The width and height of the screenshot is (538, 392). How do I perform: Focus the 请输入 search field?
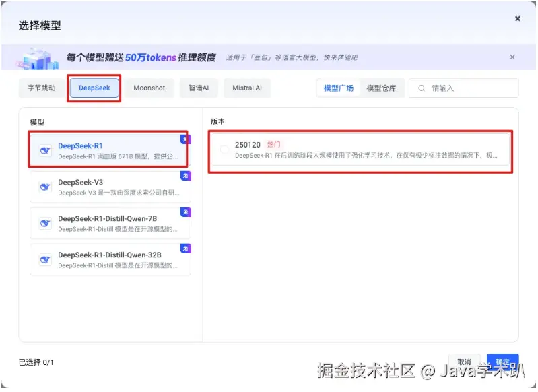[x=463, y=88]
